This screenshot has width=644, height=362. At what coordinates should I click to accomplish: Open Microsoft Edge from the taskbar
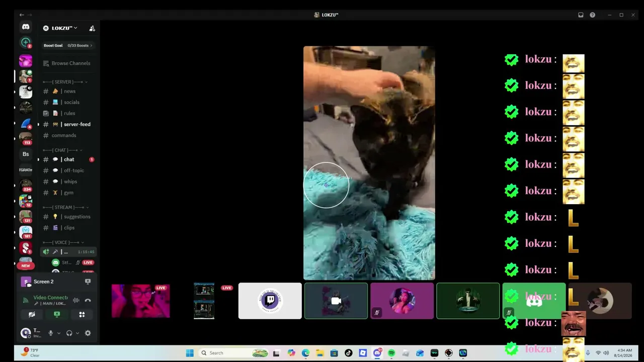point(305,353)
